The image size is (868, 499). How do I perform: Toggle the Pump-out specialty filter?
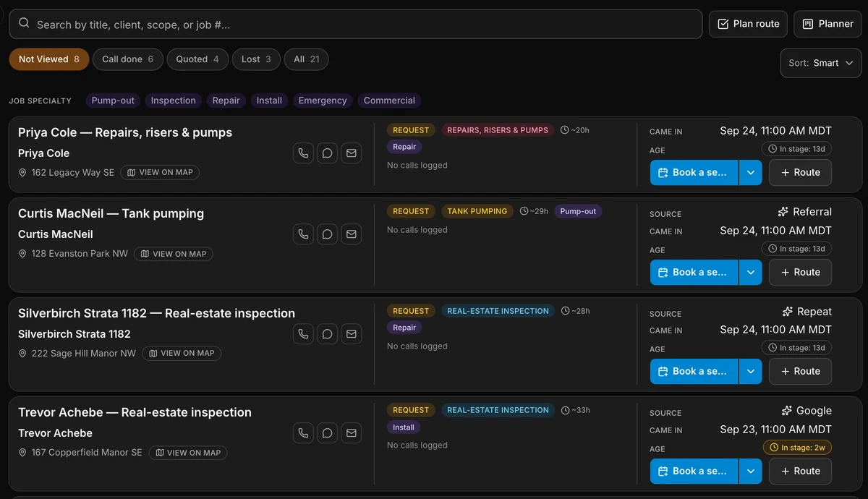pyautogui.click(x=113, y=101)
